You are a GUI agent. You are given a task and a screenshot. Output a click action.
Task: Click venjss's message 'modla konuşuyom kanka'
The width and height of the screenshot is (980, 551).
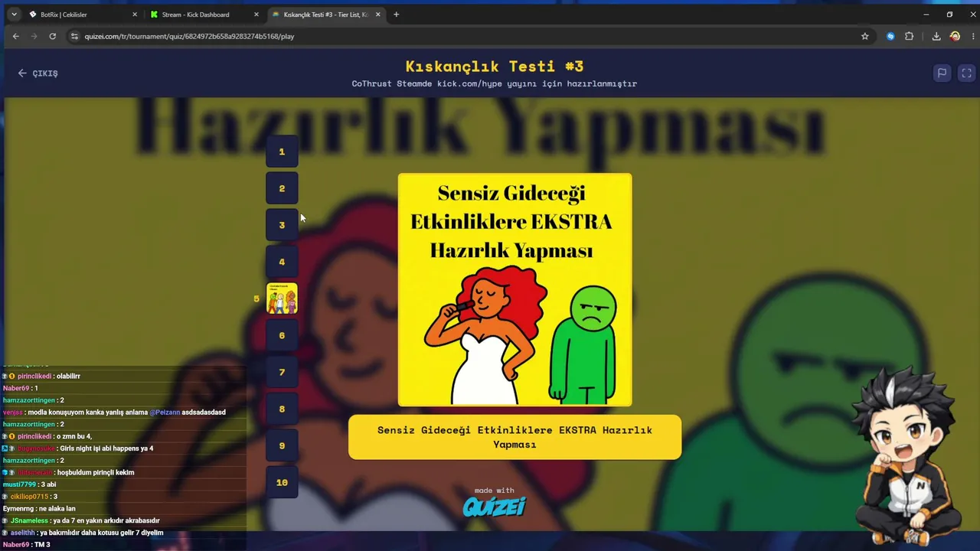click(115, 412)
